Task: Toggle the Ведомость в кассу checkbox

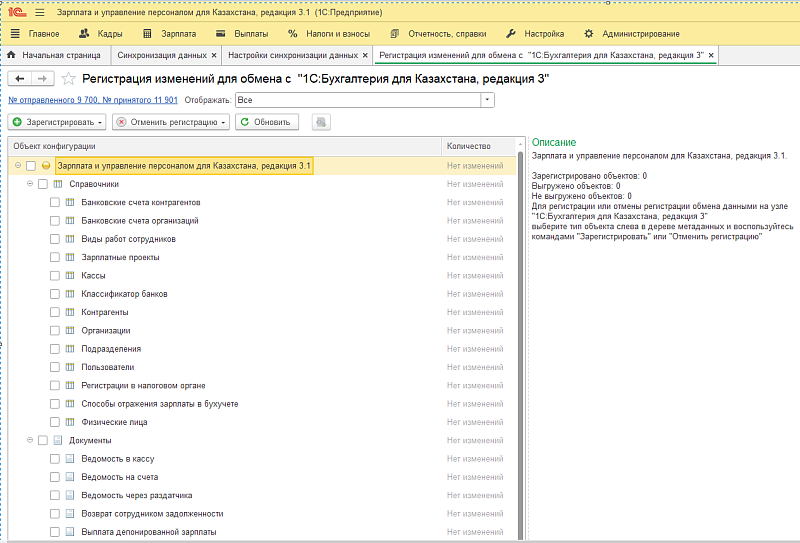Action: pyautogui.click(x=55, y=458)
